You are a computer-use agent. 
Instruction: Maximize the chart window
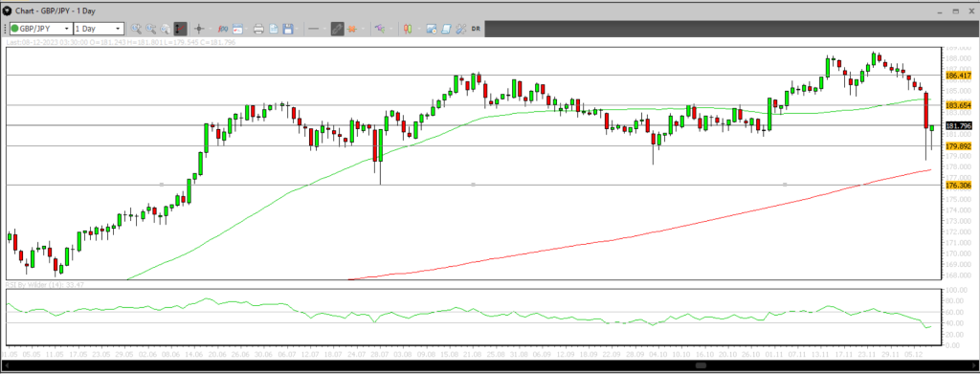(955, 11)
